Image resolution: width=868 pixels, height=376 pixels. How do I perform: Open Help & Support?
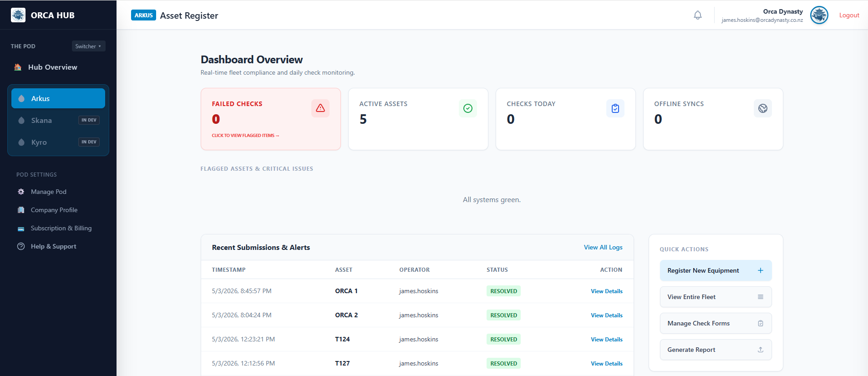[x=53, y=246]
